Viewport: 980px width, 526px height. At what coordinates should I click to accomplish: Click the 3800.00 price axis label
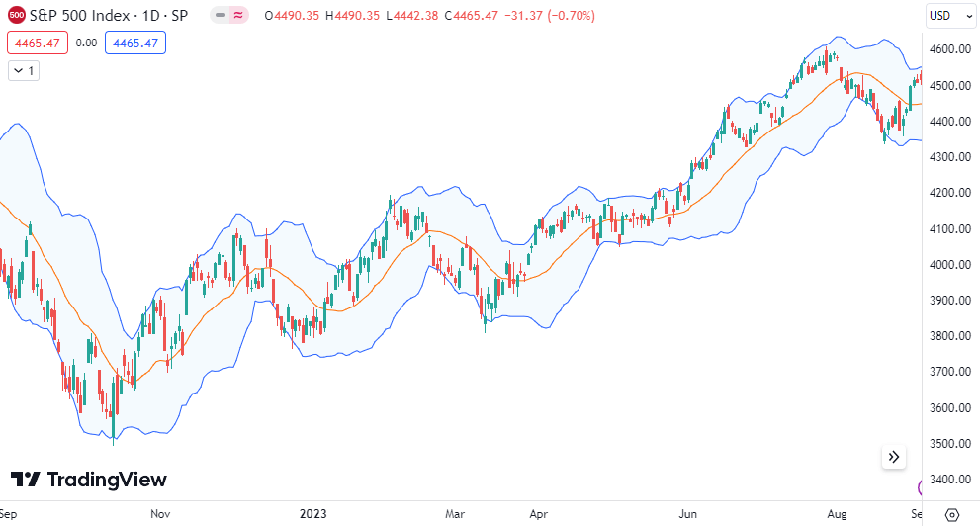950,335
